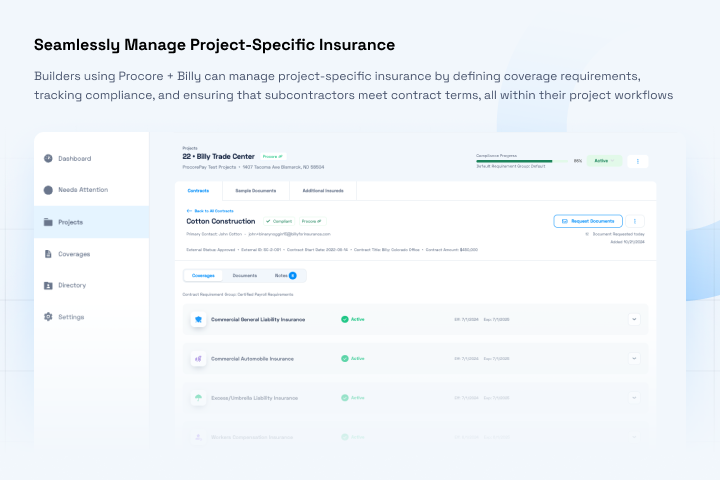Click the Cotton Construction heading
Image resolution: width=720 pixels, height=480 pixels.
click(221, 221)
